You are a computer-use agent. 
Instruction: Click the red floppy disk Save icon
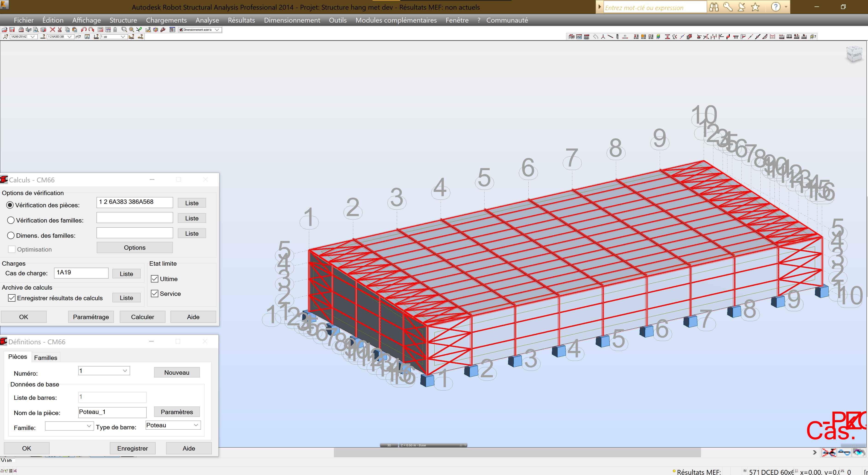coord(12,30)
